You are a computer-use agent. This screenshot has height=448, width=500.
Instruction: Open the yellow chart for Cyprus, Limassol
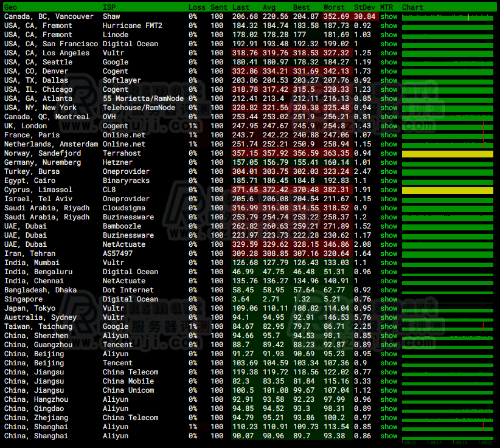(x=448, y=190)
